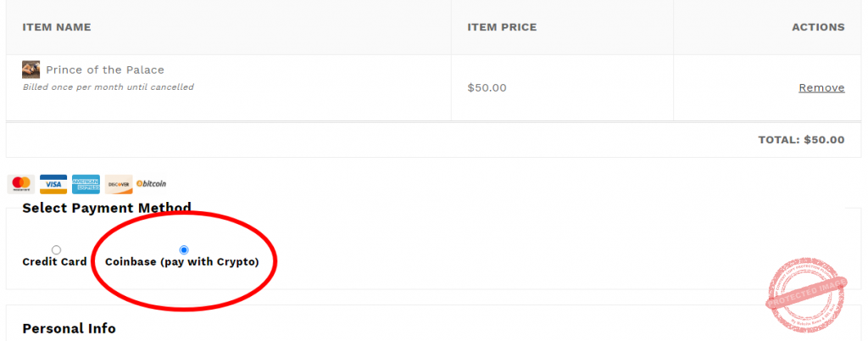Click the Select Payment Method heading
Screen dimensions: 868x341
click(107, 208)
